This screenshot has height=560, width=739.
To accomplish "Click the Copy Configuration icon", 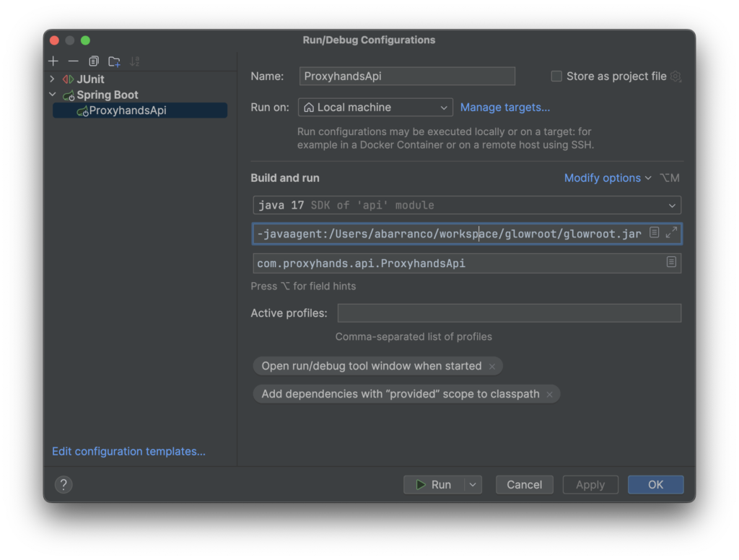I will point(94,61).
